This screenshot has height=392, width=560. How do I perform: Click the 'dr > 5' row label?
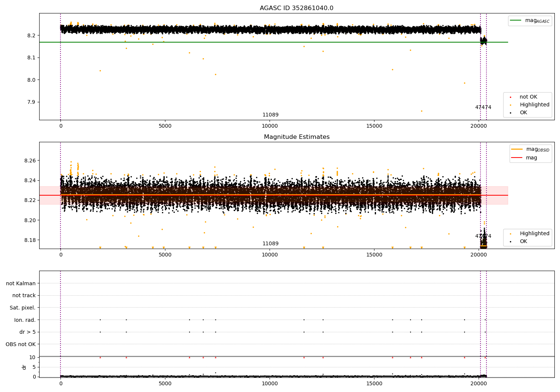(27, 332)
